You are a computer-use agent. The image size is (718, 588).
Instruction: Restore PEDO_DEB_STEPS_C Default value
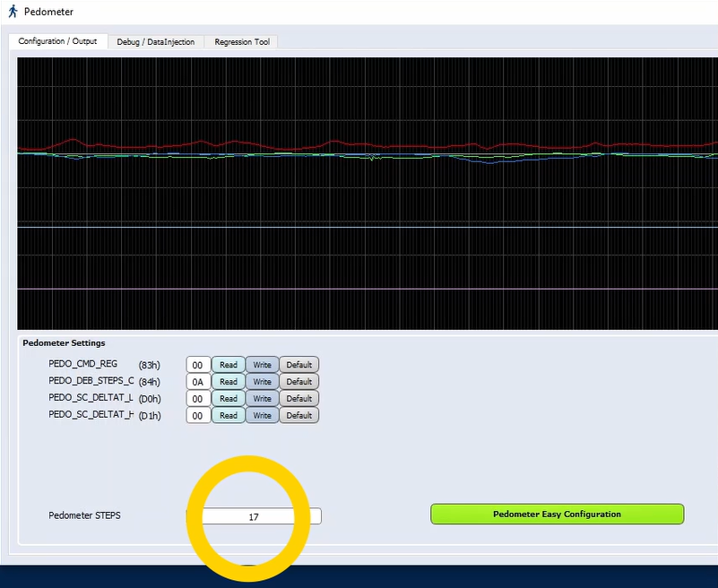click(298, 381)
